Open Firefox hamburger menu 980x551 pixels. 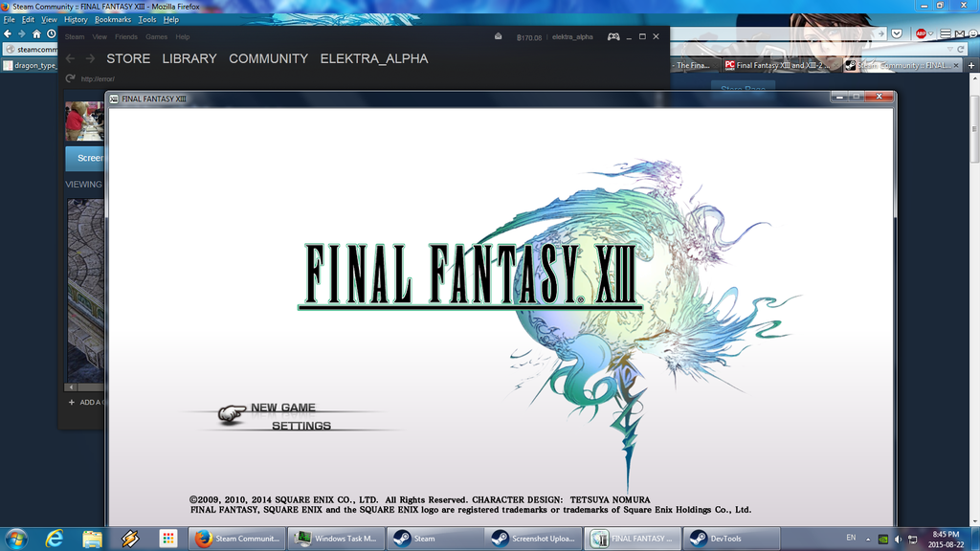pyautogui.click(x=945, y=33)
